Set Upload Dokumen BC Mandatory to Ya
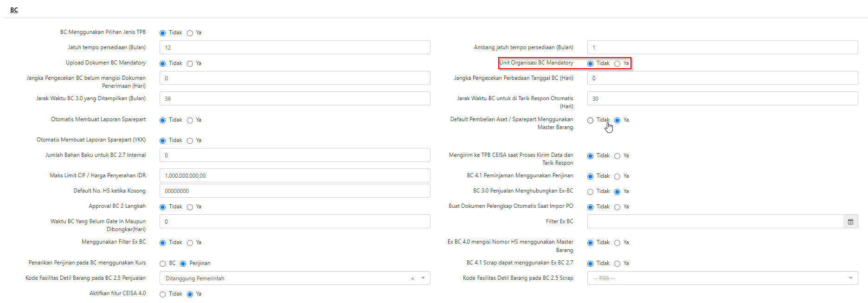This screenshot has height=303, width=868. [x=190, y=64]
